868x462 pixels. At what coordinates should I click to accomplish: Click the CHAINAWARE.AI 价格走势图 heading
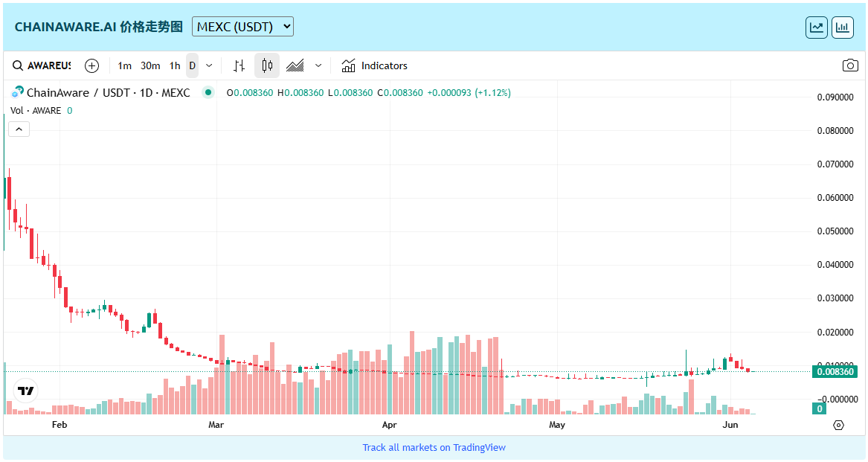coord(98,27)
